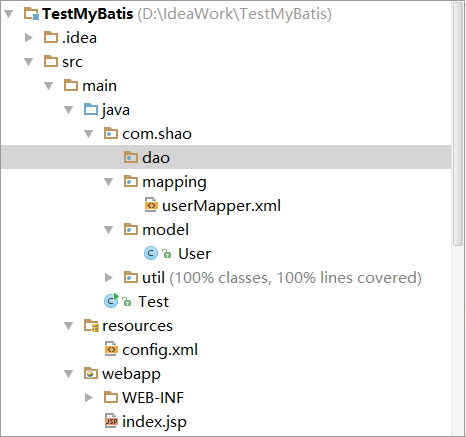Click the TestMyBatis project module icon
This screenshot has height=437, width=466.
tap(32, 14)
